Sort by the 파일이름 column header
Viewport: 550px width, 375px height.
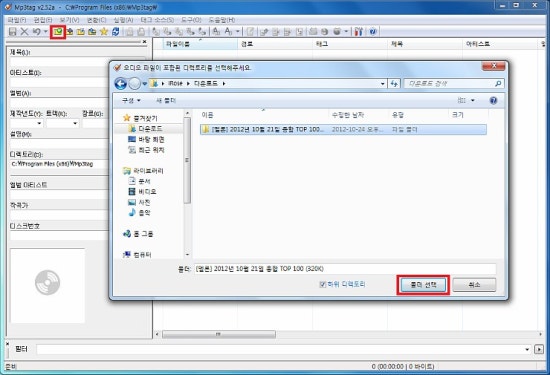click(200, 44)
